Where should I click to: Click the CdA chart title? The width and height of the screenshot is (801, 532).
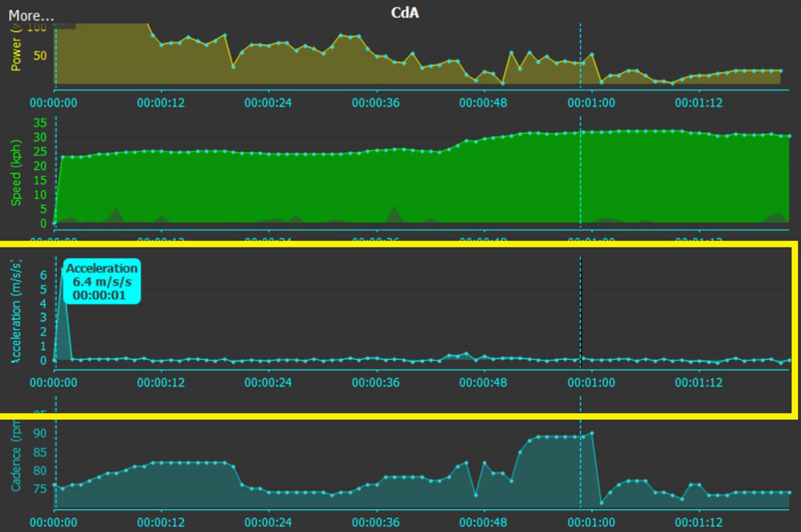[x=405, y=13]
